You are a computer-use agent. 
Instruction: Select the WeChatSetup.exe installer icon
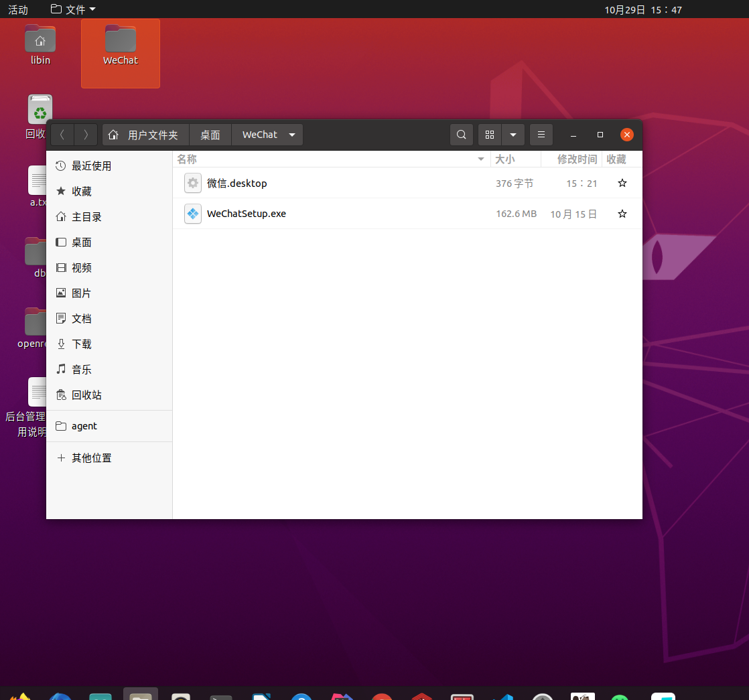click(x=193, y=214)
